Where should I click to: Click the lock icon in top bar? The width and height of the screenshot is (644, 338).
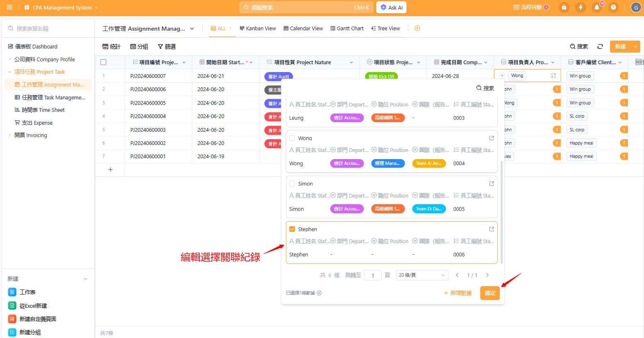[x=564, y=7]
